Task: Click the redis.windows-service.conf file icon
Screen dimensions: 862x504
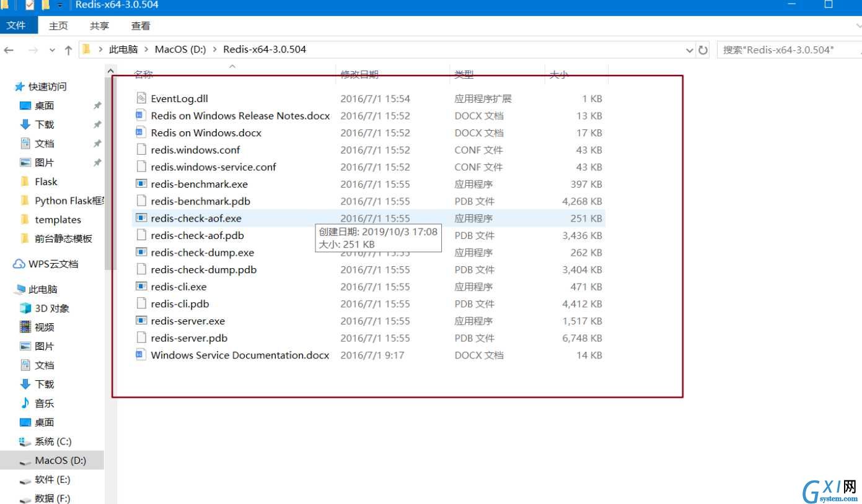Action: [141, 167]
